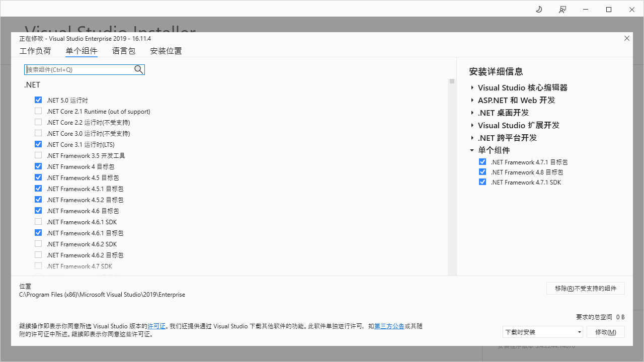This screenshot has height=362, width=644.
Task: Expand ASP.NET 和 Web 开发 node
Action: point(472,100)
